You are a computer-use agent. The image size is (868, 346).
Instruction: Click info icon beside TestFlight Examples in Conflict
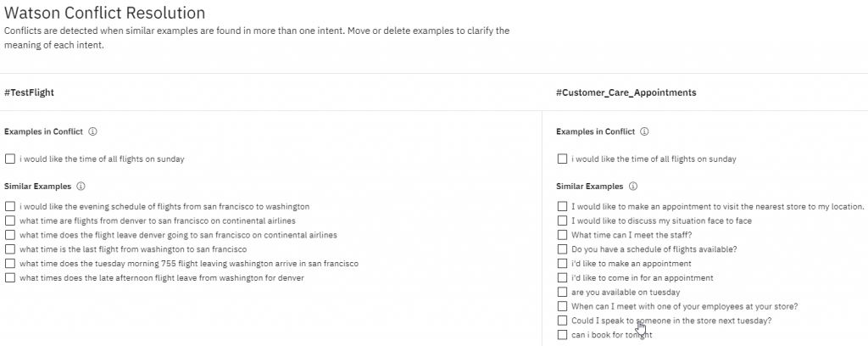[x=92, y=131]
